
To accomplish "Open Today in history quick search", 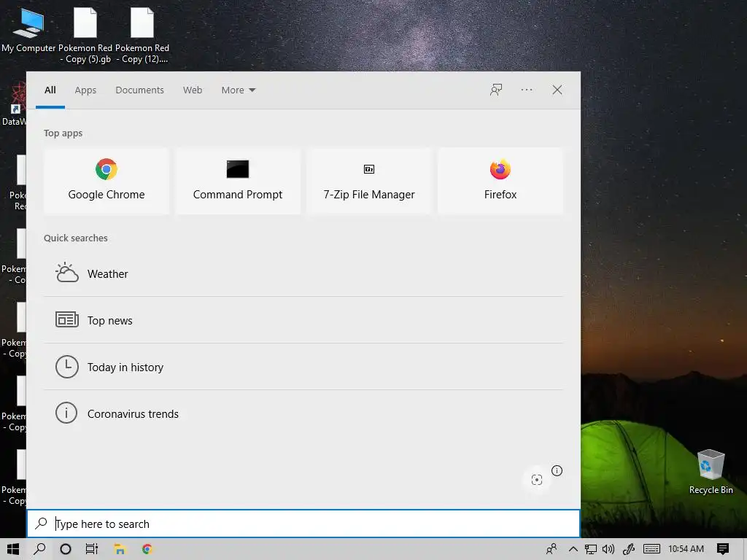I will click(303, 367).
